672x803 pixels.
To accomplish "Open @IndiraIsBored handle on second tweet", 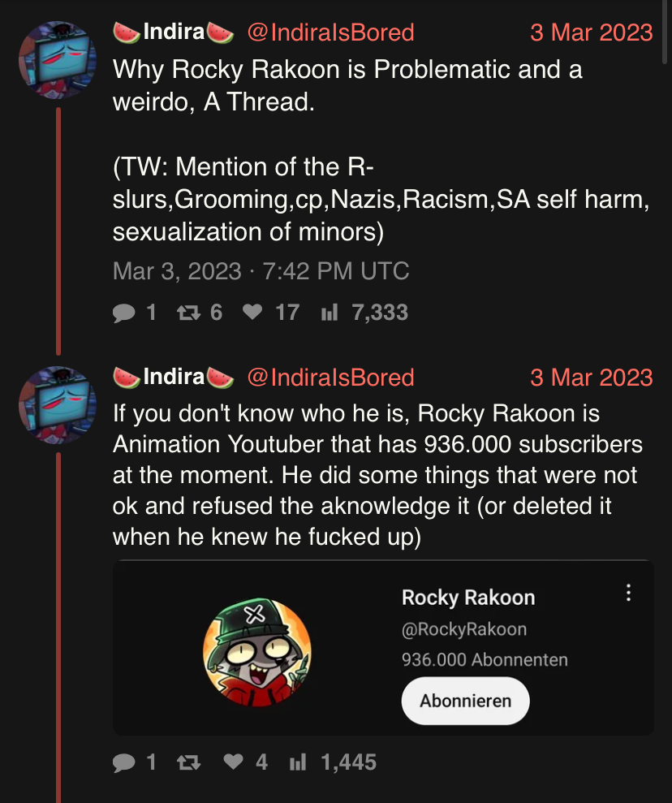I will pyautogui.click(x=330, y=378).
